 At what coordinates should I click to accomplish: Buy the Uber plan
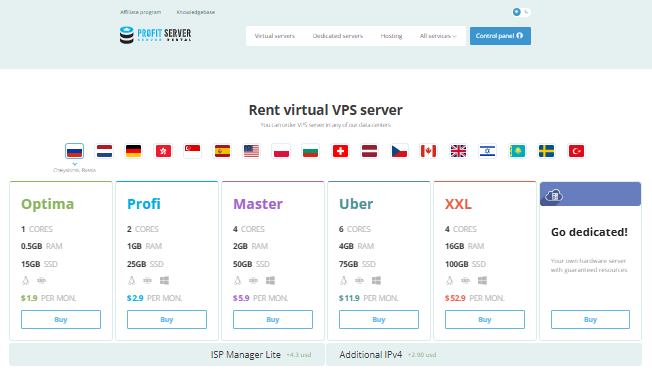[x=379, y=319]
